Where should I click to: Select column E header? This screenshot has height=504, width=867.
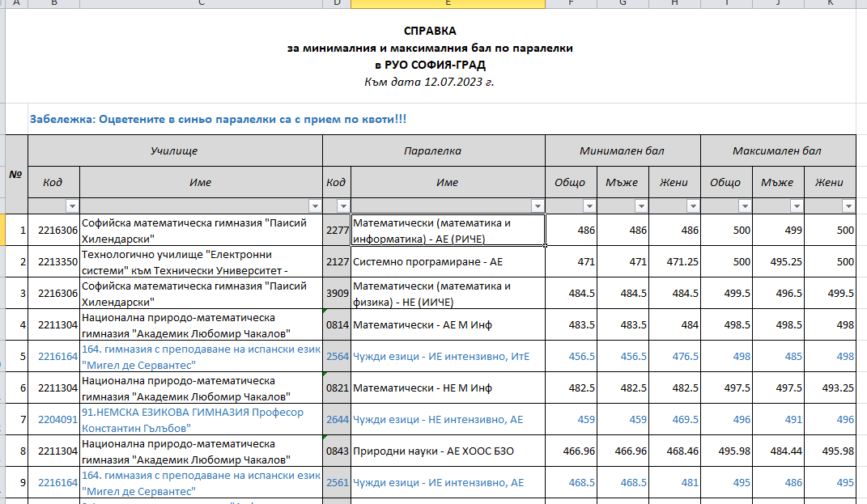tap(447, 5)
